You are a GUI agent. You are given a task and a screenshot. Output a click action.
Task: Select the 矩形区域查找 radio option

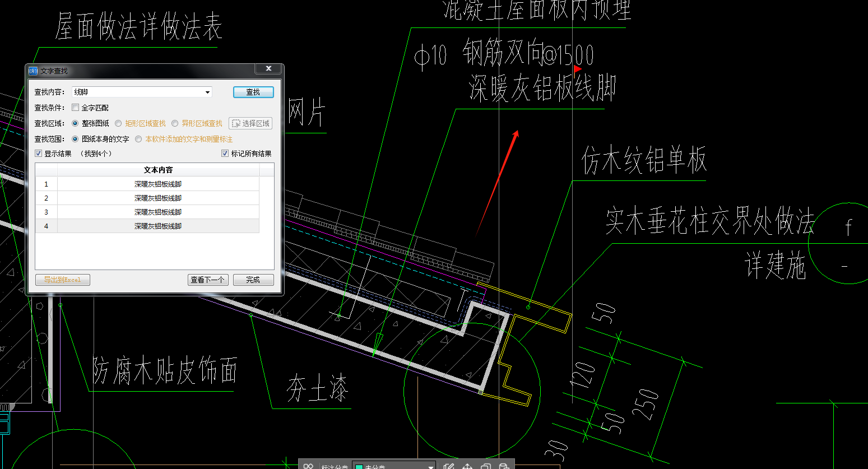pyautogui.click(x=118, y=123)
